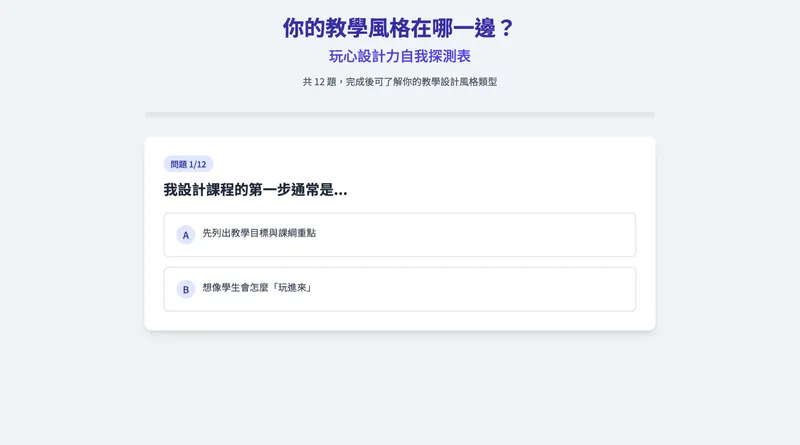This screenshot has width=800, height=445.
Task: Click the 問題 1/12 progress badge
Action: pos(188,164)
